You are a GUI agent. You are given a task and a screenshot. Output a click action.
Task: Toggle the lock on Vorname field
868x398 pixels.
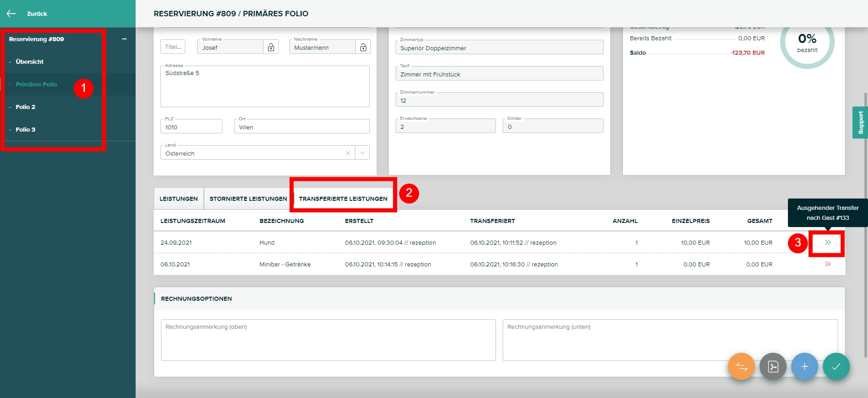coord(271,47)
